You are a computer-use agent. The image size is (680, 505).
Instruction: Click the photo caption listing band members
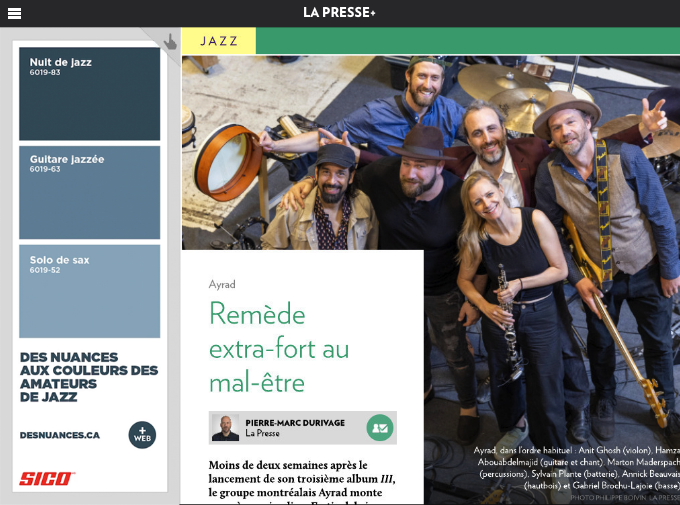pyautogui.click(x=577, y=468)
